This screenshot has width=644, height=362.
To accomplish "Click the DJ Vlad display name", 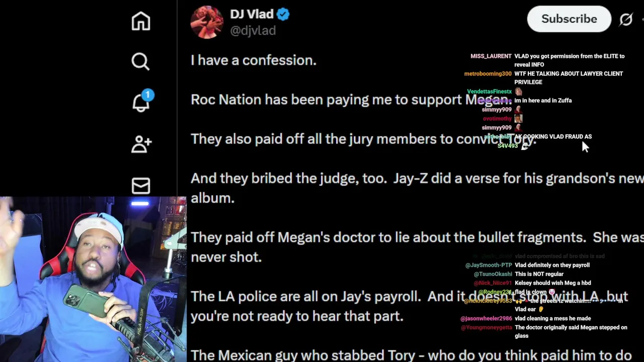I will [x=252, y=14].
